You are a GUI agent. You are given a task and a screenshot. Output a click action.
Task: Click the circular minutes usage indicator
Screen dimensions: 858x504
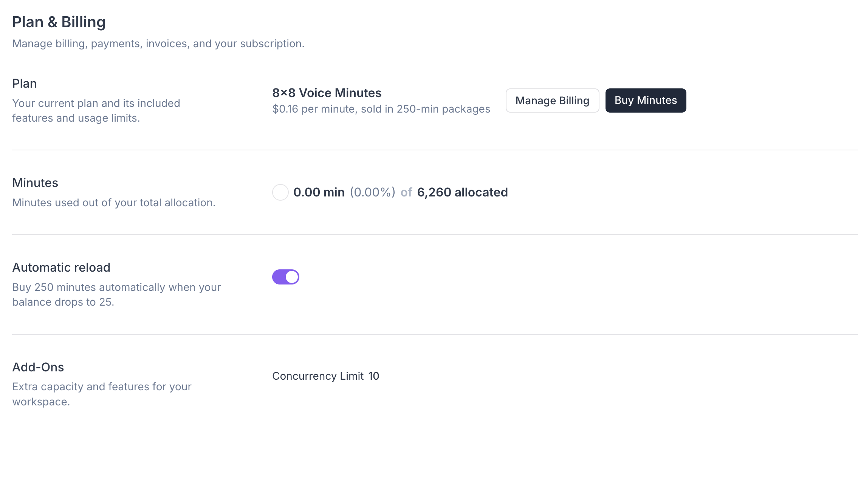[280, 192]
